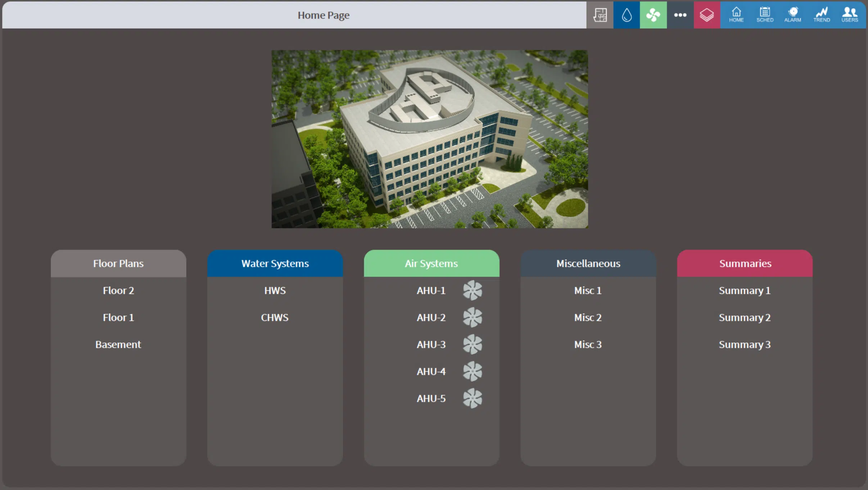Click the water droplet icon in top bar

point(627,15)
